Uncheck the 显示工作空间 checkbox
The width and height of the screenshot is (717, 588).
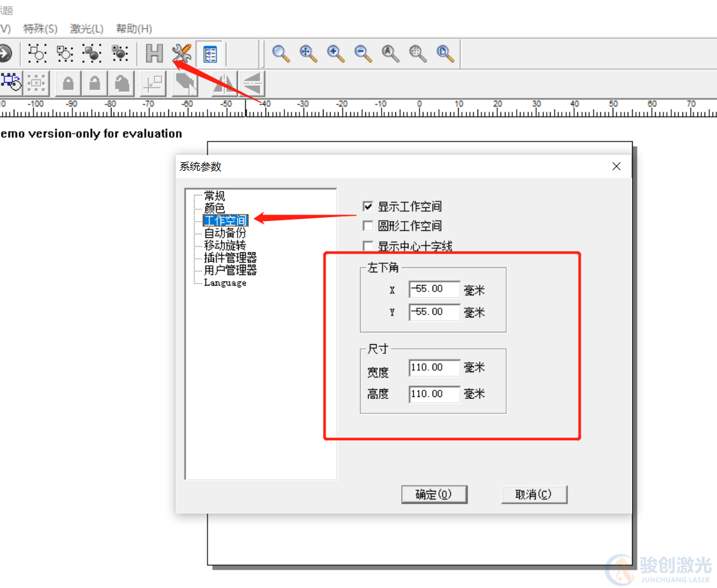click(x=368, y=207)
